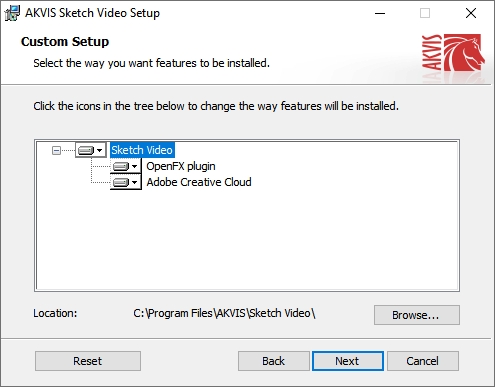
Task: Open Sketch Video feature dropdown arrow
Action: (99, 150)
